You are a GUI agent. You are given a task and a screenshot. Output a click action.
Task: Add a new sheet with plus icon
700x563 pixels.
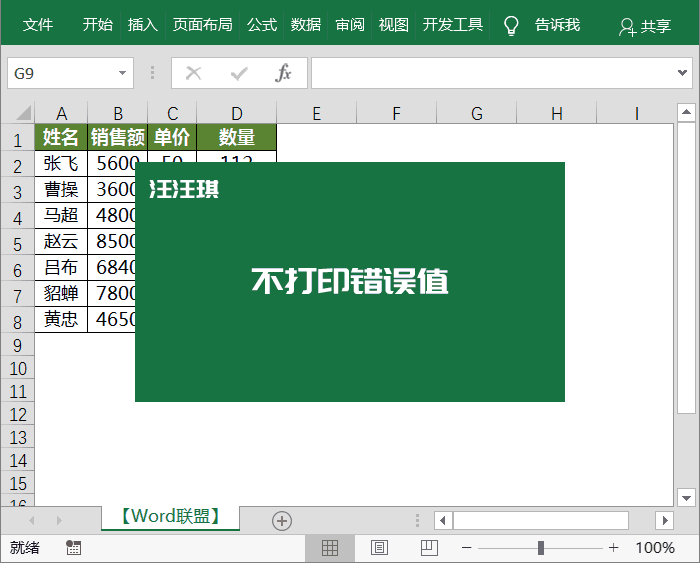tap(282, 521)
